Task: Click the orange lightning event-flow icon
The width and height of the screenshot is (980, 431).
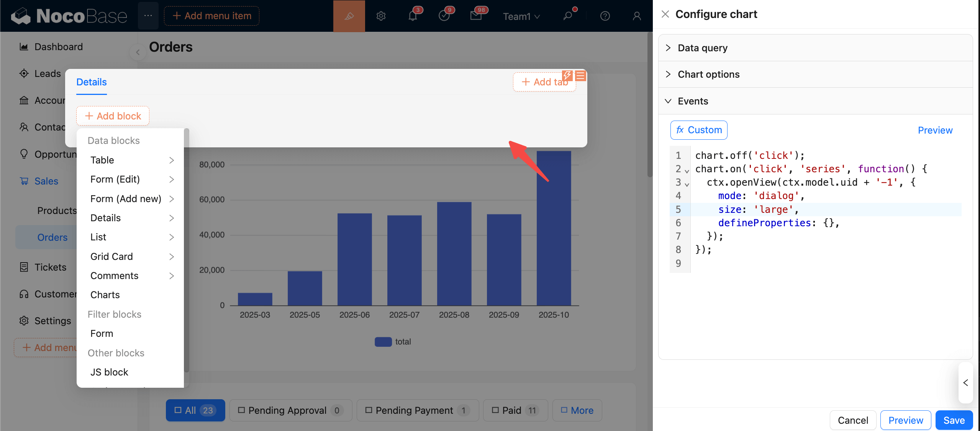Action: pos(567,75)
